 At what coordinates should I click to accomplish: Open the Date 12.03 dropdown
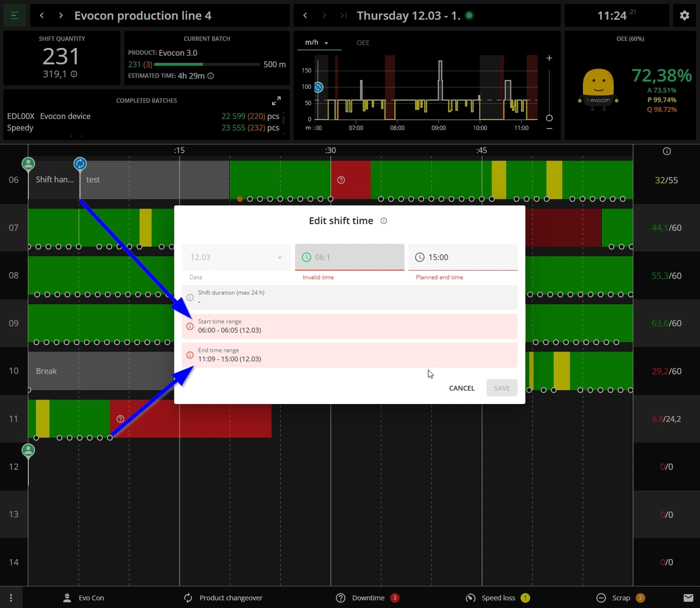coord(236,257)
